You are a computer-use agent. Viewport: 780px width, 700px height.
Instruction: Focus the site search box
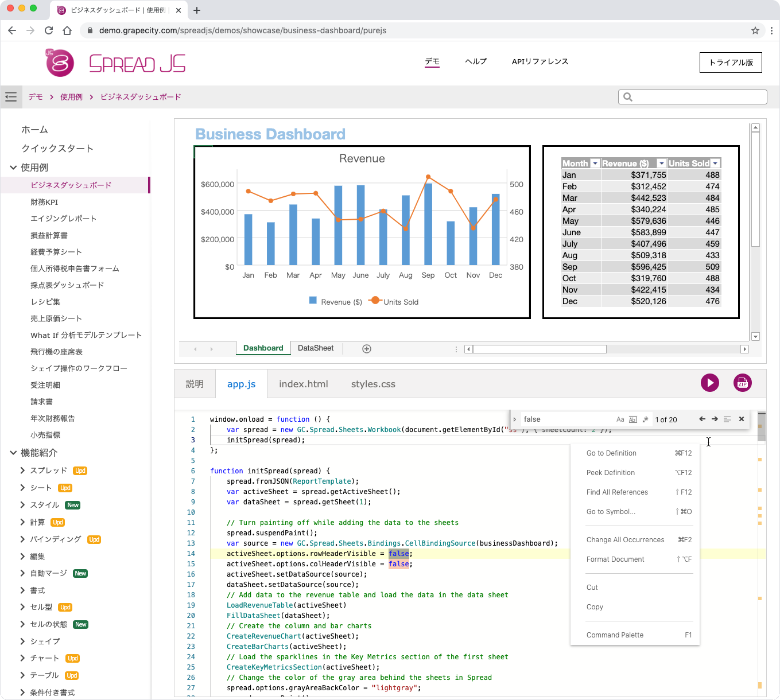[x=693, y=97]
